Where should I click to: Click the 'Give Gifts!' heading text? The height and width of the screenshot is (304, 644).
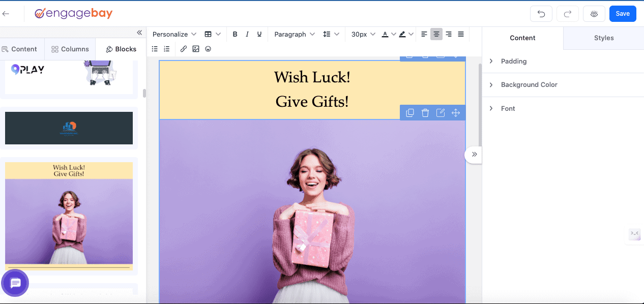pyautogui.click(x=312, y=102)
